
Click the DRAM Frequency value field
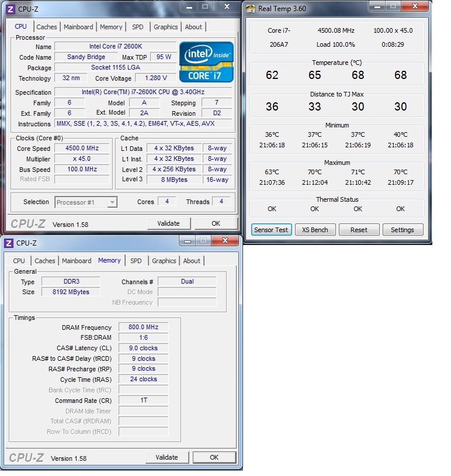click(143, 327)
